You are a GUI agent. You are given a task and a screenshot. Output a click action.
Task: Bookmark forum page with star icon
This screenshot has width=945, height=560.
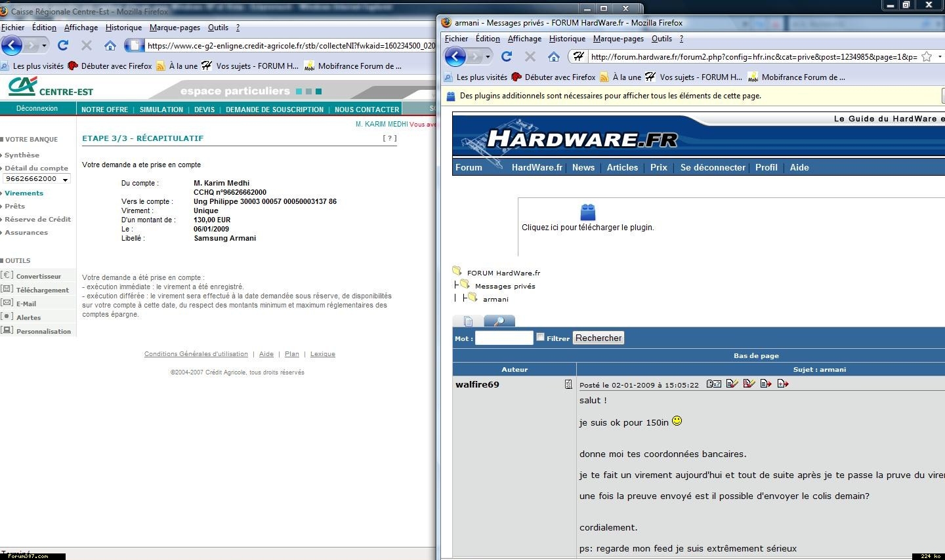[927, 56]
